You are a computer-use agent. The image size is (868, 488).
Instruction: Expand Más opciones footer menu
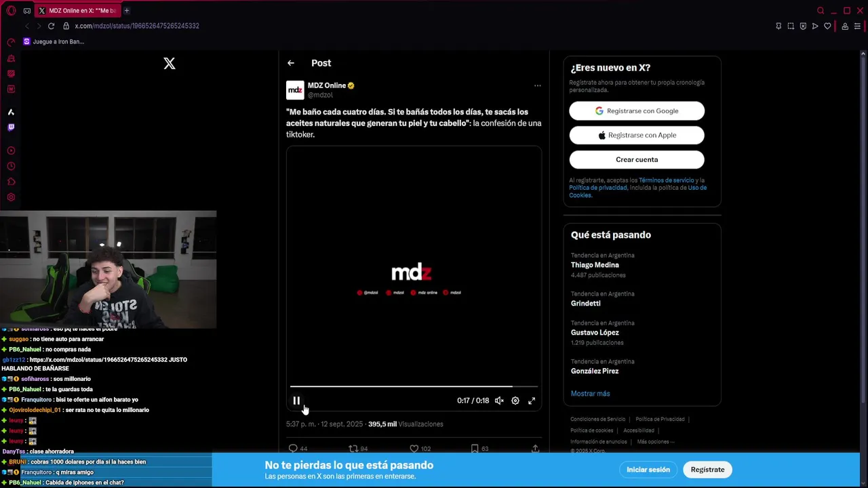656,442
